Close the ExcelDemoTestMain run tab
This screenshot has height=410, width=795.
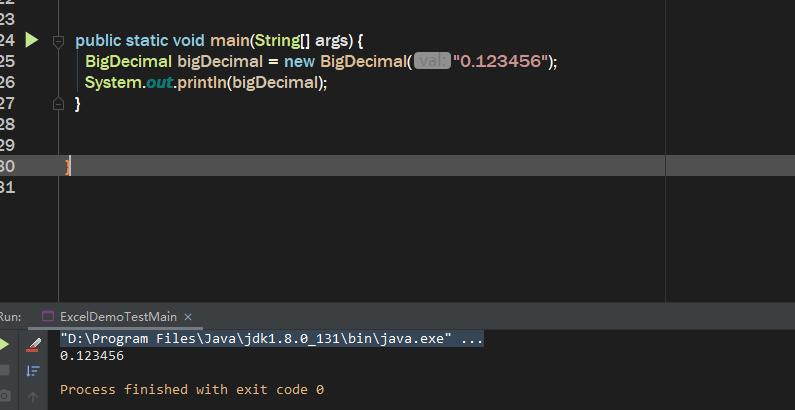click(x=188, y=317)
